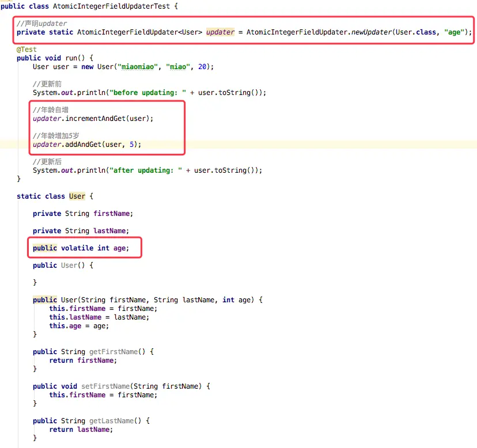Image resolution: width=477 pixels, height=448 pixels.
Task: Click the "age" string literal in newUpdater
Action: click(x=454, y=32)
